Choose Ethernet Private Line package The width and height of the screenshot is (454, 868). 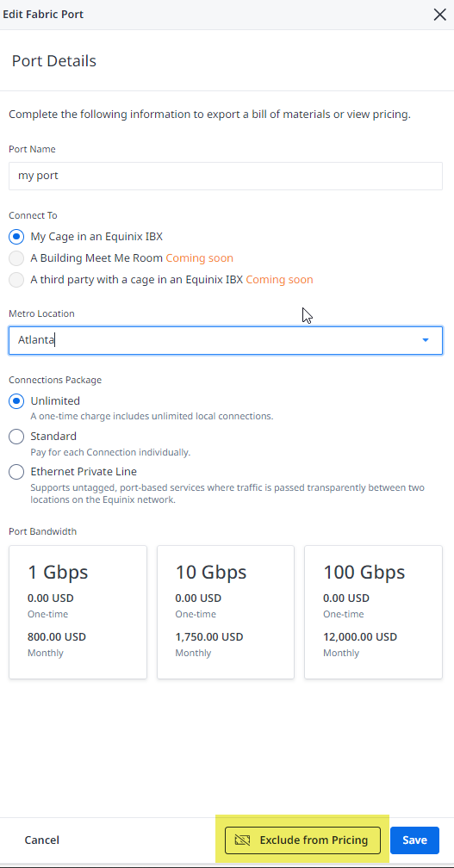click(16, 472)
